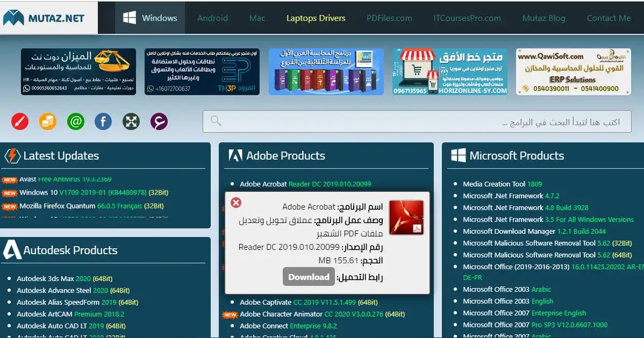
Task: Click the Latest Updates lightning icon
Action: pyautogui.click(x=12, y=156)
